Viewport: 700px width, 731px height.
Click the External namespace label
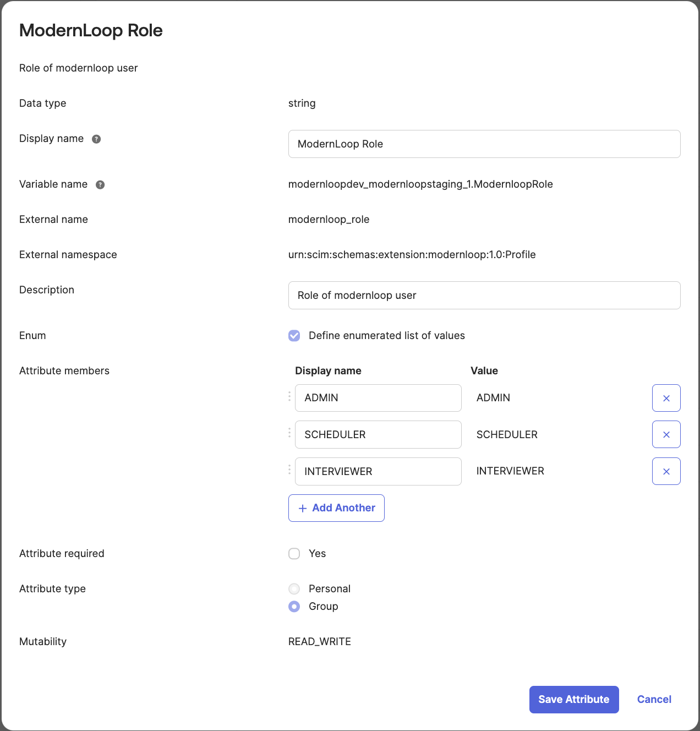68,255
